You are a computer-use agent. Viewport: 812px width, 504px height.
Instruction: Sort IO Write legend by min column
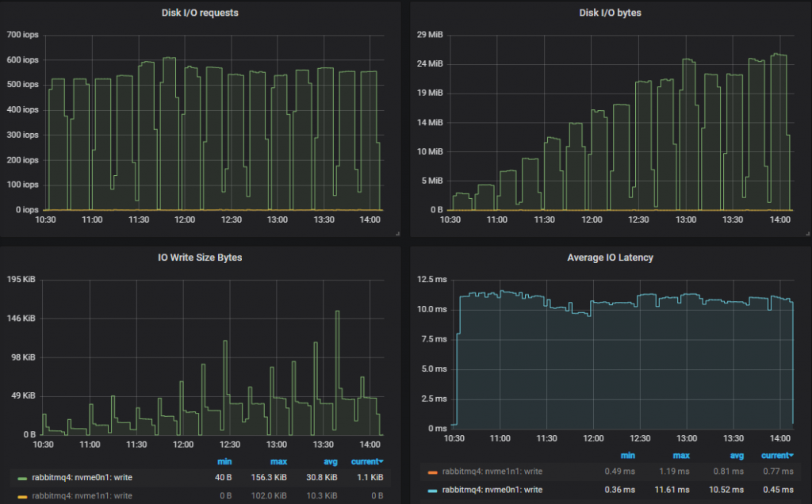tap(224, 461)
